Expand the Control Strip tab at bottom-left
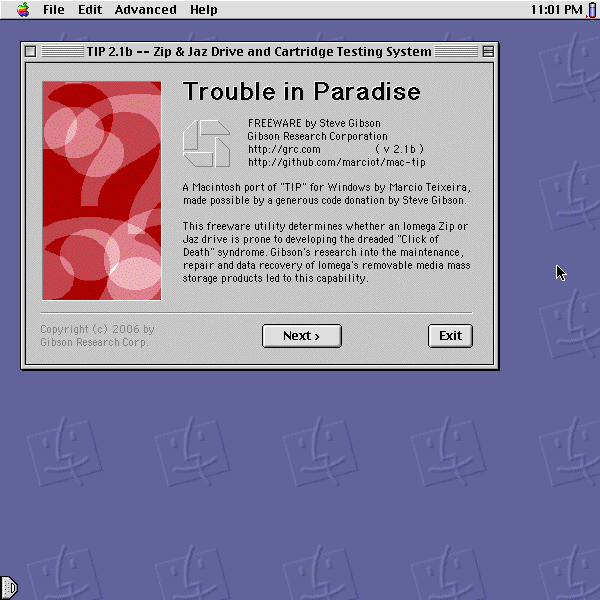The image size is (600, 600). coord(8,586)
